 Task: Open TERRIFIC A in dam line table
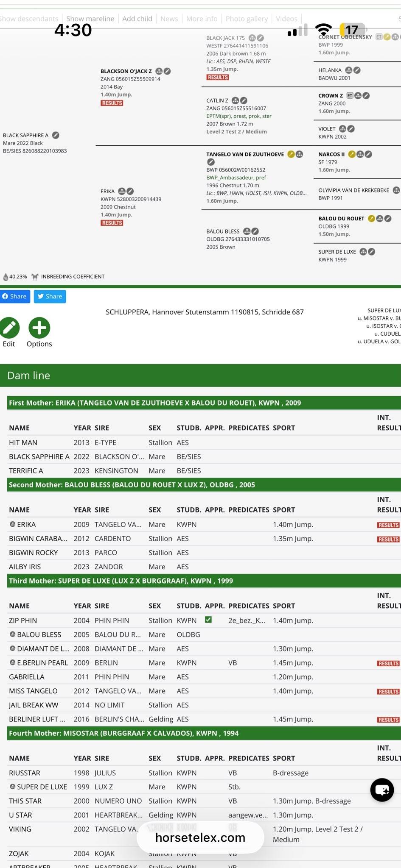point(26,470)
